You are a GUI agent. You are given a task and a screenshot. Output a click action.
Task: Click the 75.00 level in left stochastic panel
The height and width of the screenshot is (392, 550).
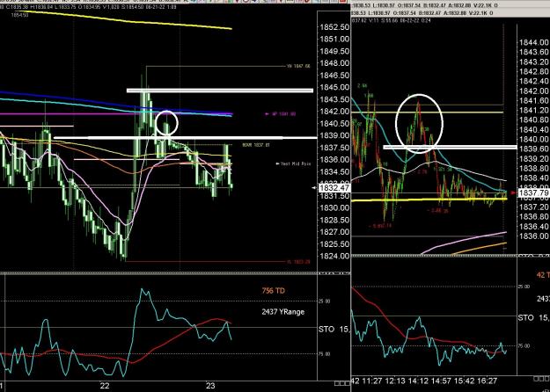(325, 354)
